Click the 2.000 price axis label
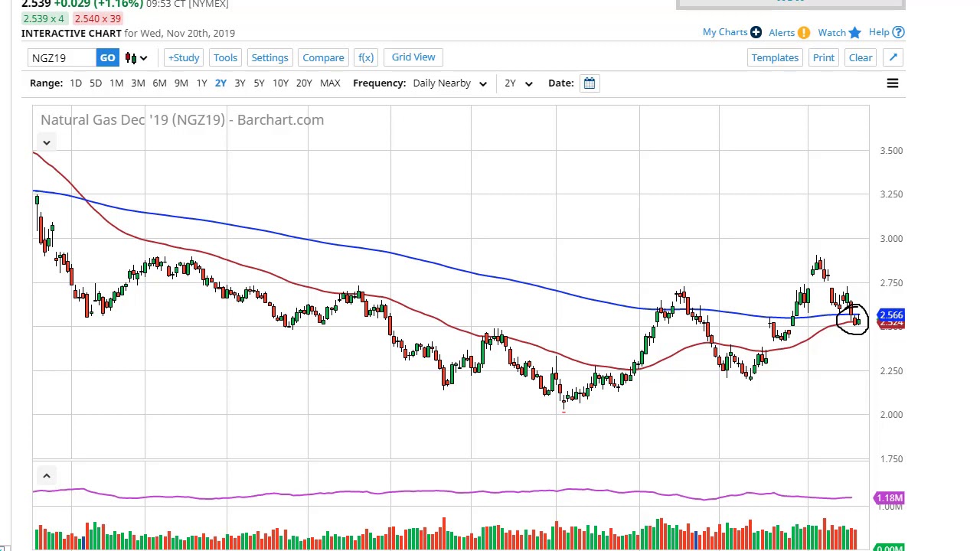980x551 pixels. point(891,415)
